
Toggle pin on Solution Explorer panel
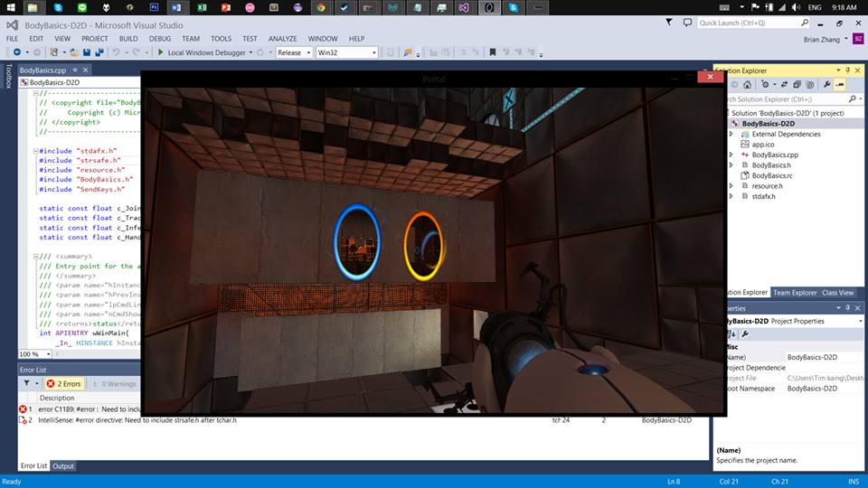pos(847,70)
